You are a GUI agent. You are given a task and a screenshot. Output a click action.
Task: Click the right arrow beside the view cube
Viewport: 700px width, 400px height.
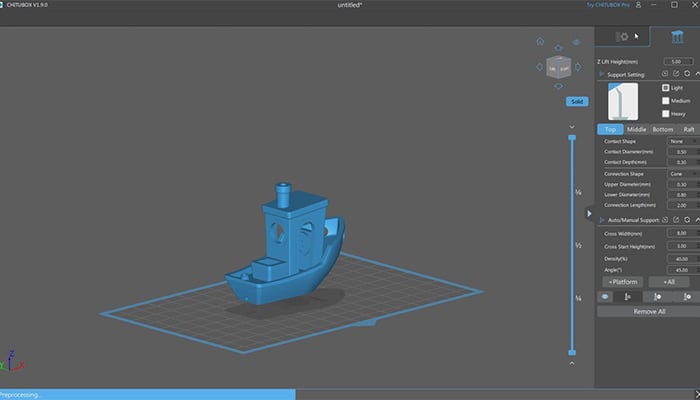click(578, 67)
